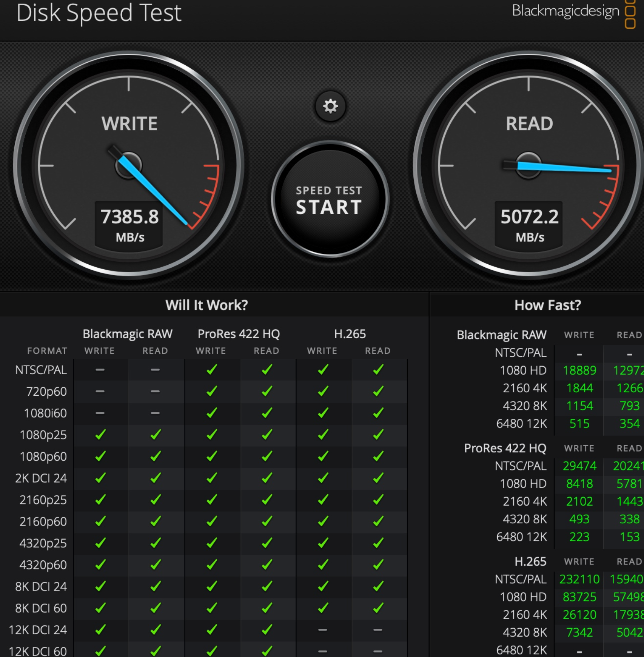Click the 26120 write value
The width and height of the screenshot is (644, 657).
(x=579, y=615)
